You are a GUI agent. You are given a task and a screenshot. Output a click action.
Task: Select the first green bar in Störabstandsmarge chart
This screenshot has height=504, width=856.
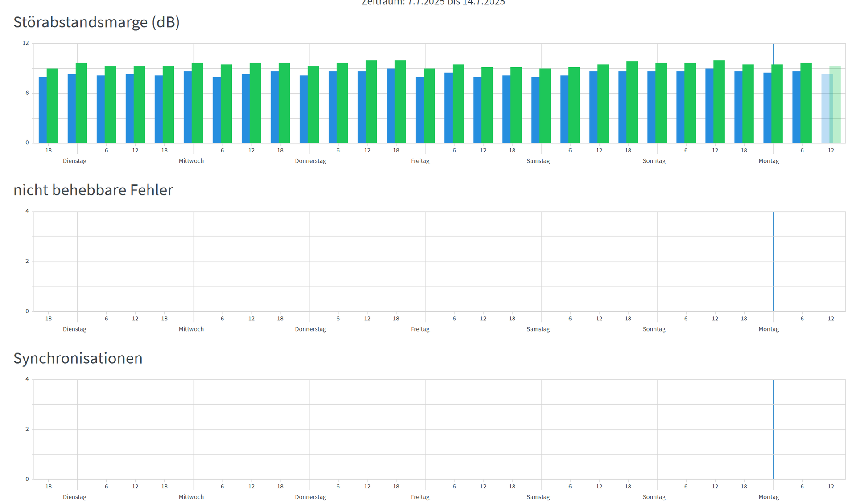pyautogui.click(x=53, y=106)
